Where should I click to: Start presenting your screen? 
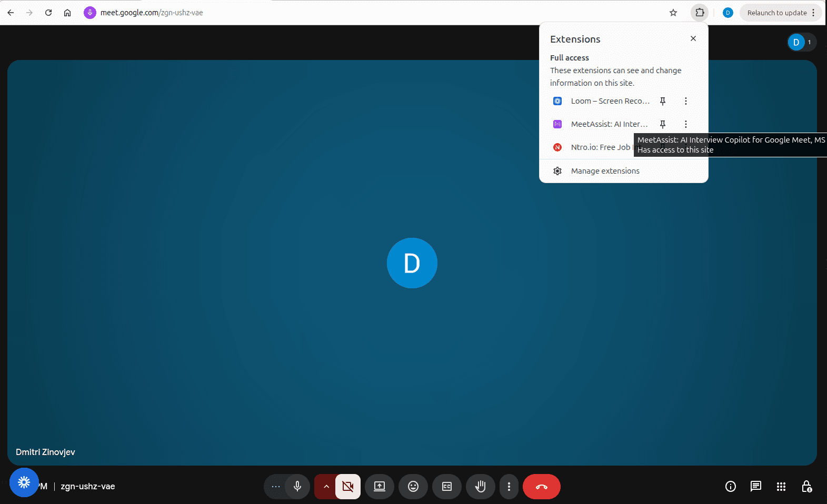[x=380, y=487]
